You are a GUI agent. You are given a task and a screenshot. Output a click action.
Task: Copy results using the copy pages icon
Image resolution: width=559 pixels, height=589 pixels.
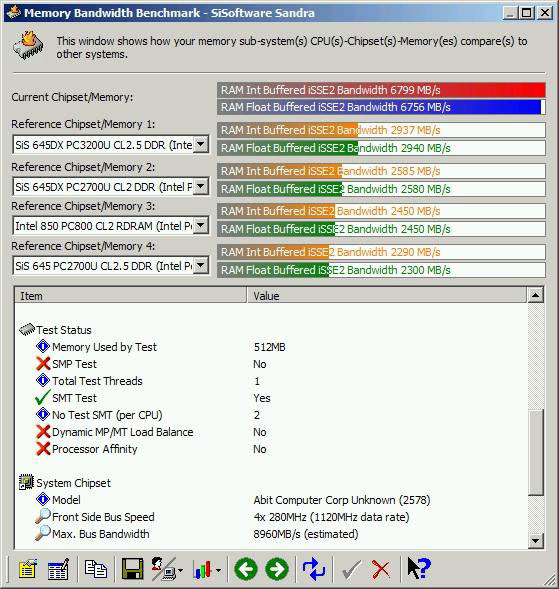[x=95, y=569]
